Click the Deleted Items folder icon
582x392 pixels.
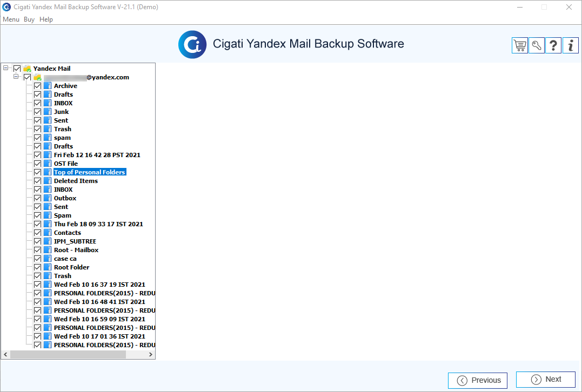point(48,180)
